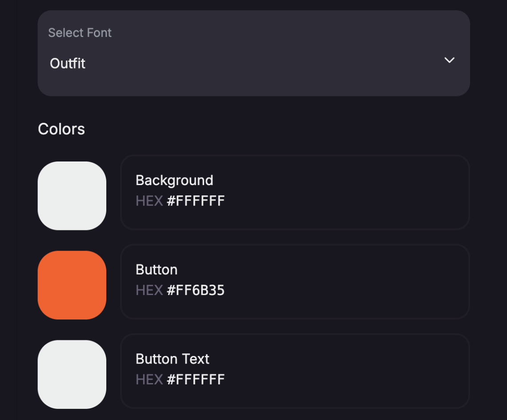Pick the orange Button color swatch
Viewport: 507px width, 420px height.
[72, 285]
